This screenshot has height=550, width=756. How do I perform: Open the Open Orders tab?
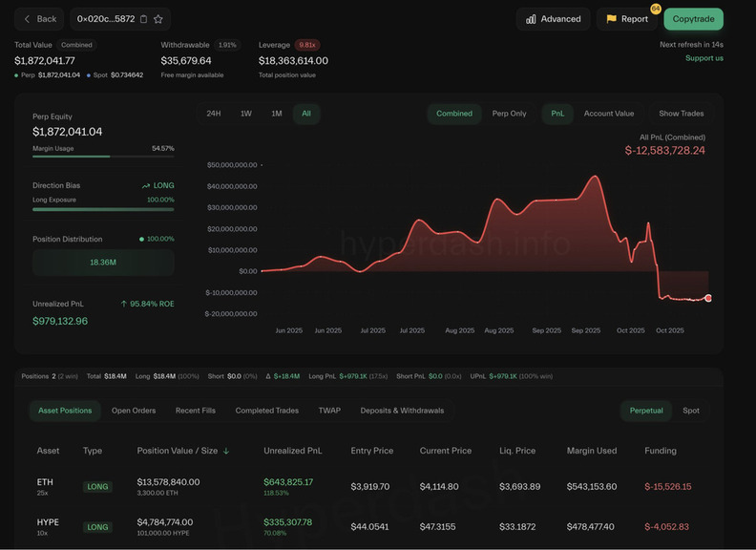[x=134, y=411]
